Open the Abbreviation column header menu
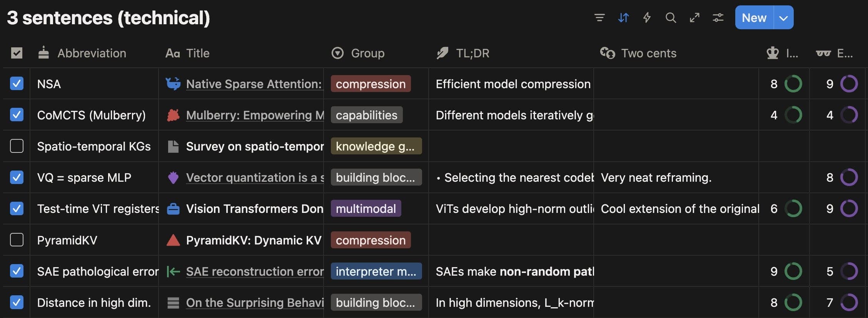Screen dimensions: 868x318 pos(92,53)
